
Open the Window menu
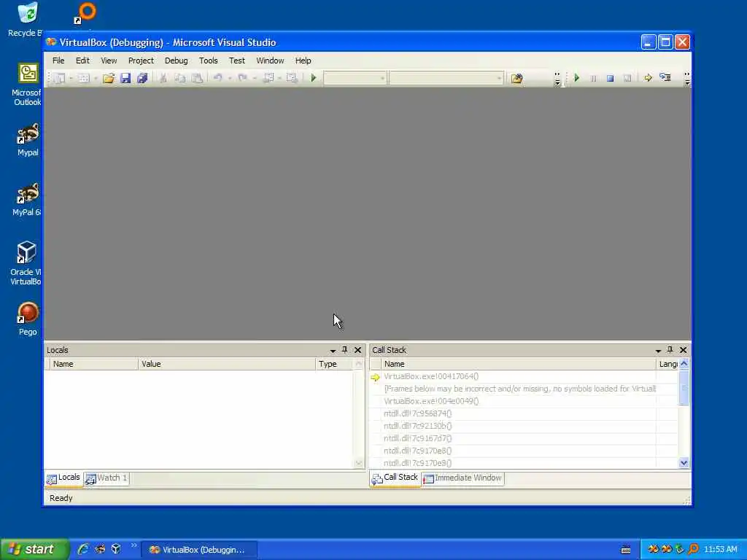click(270, 61)
